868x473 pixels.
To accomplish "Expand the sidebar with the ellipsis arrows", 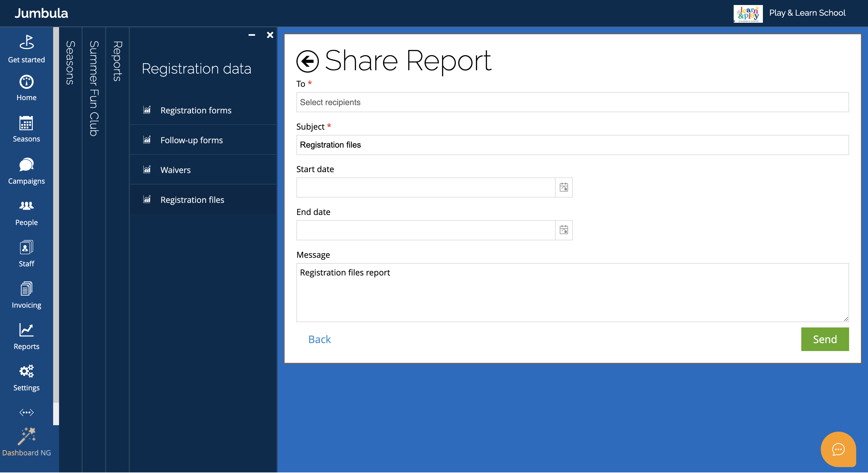I will (26, 412).
